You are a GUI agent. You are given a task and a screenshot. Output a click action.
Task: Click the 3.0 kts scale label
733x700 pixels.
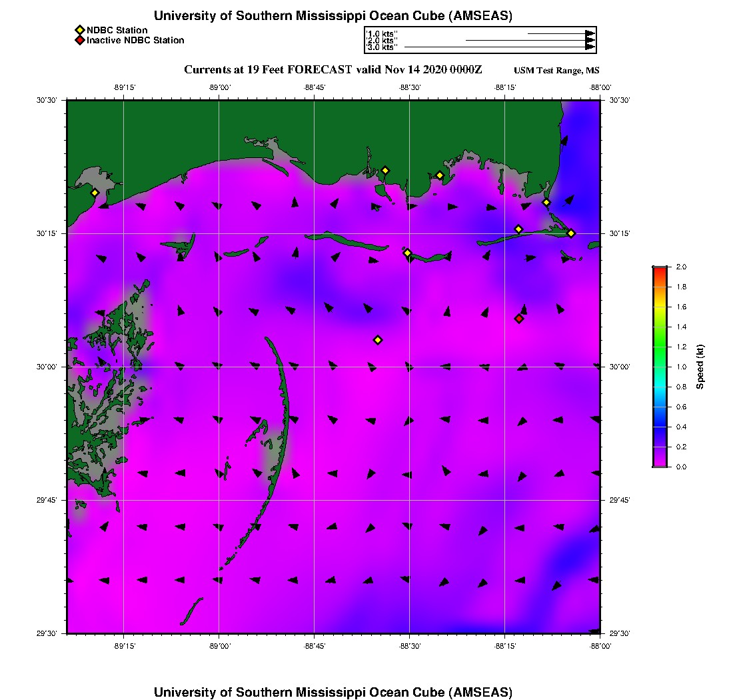coord(382,47)
